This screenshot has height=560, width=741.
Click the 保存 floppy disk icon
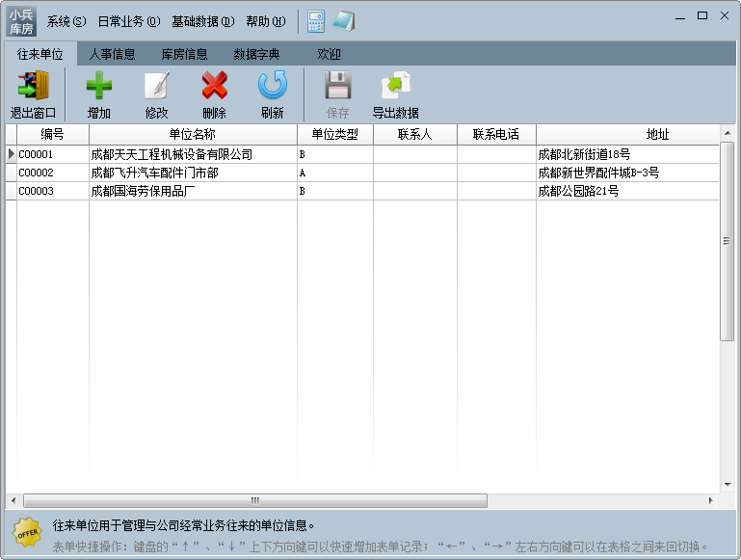click(338, 85)
